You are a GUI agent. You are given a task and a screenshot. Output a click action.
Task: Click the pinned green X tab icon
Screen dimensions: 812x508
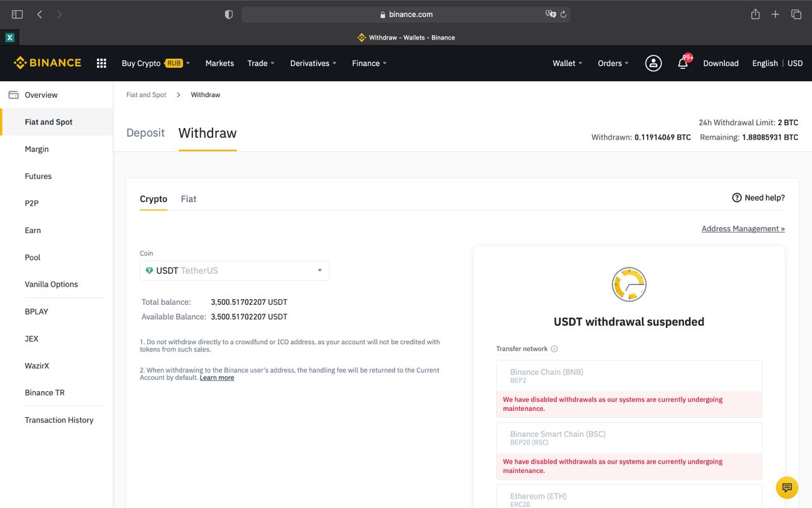(x=10, y=37)
